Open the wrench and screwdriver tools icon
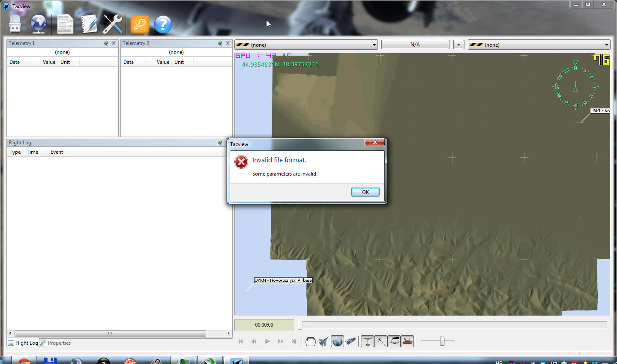 (113, 24)
